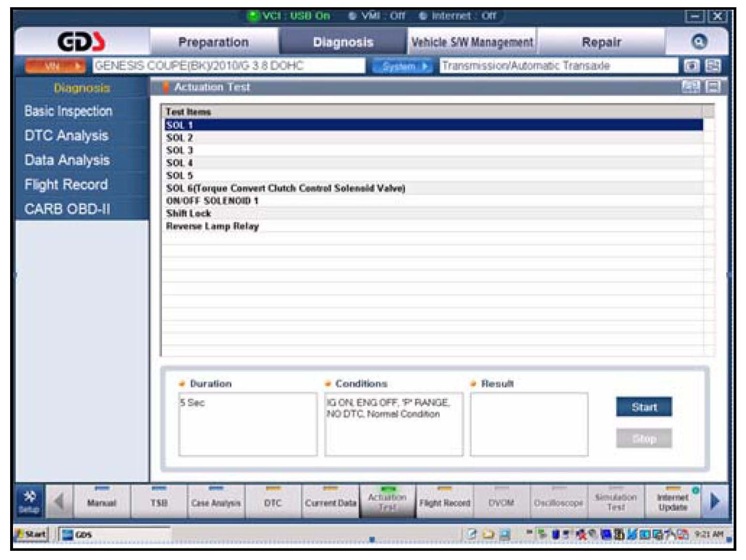Select the Reverse Lamp Relay test item

coord(213,226)
